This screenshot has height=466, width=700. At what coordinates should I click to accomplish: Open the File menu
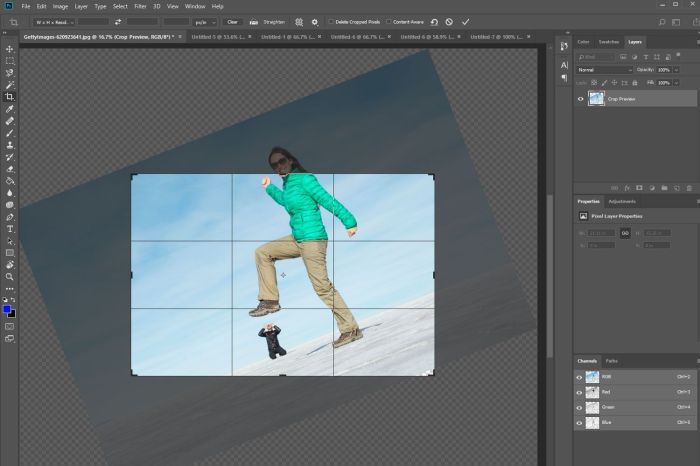tap(26, 6)
